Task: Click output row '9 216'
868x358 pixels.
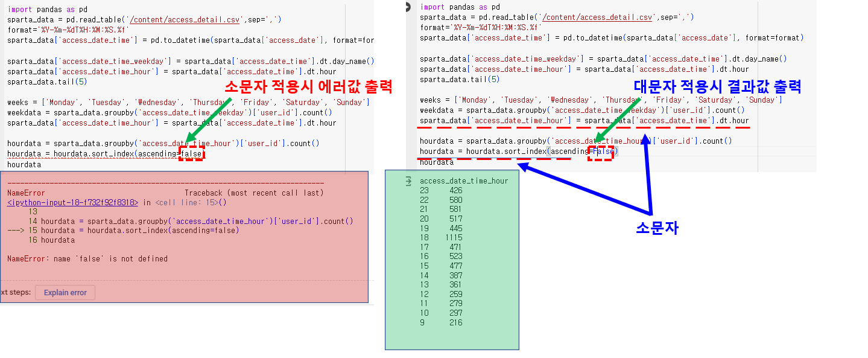Action: click(x=441, y=322)
